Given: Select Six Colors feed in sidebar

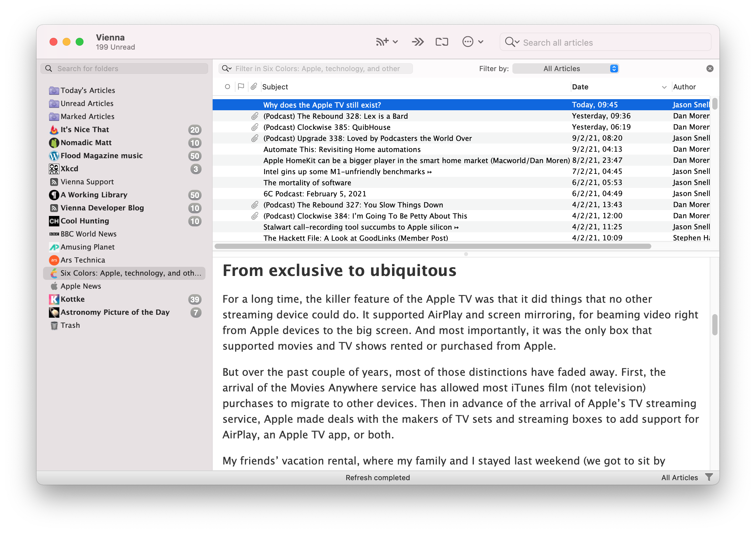Looking at the screenshot, I should [x=123, y=273].
